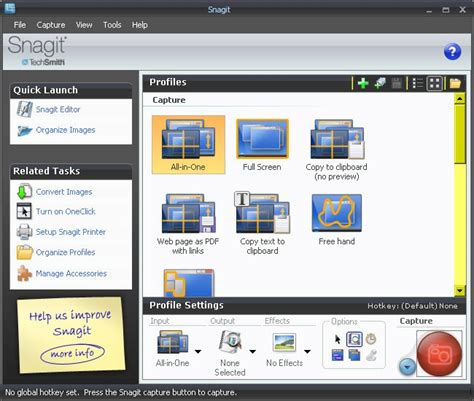This screenshot has width=474, height=401.
Task: Open the Capture menu
Action: pos(51,25)
